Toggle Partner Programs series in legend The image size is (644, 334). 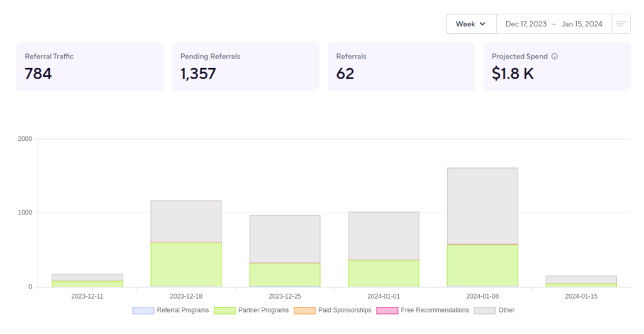click(252, 310)
